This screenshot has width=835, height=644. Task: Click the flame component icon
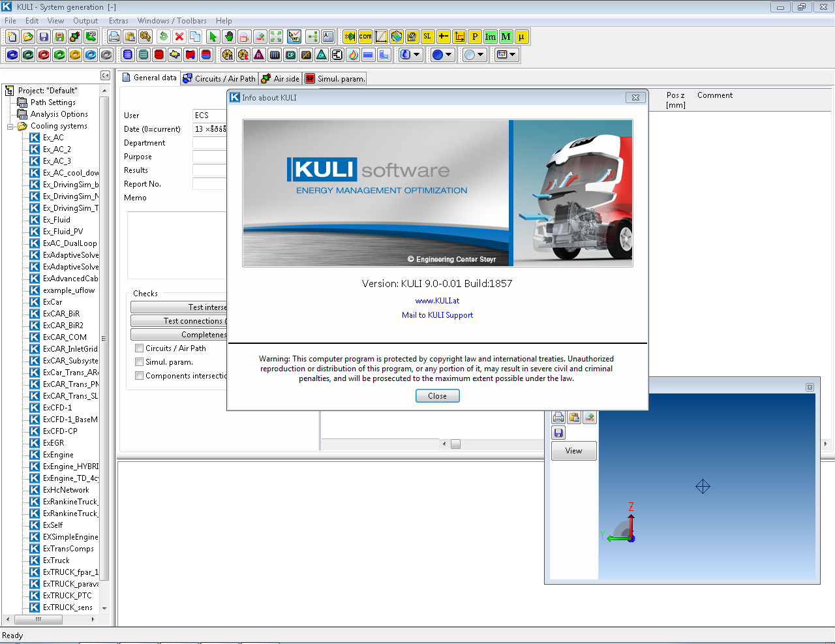click(x=353, y=55)
